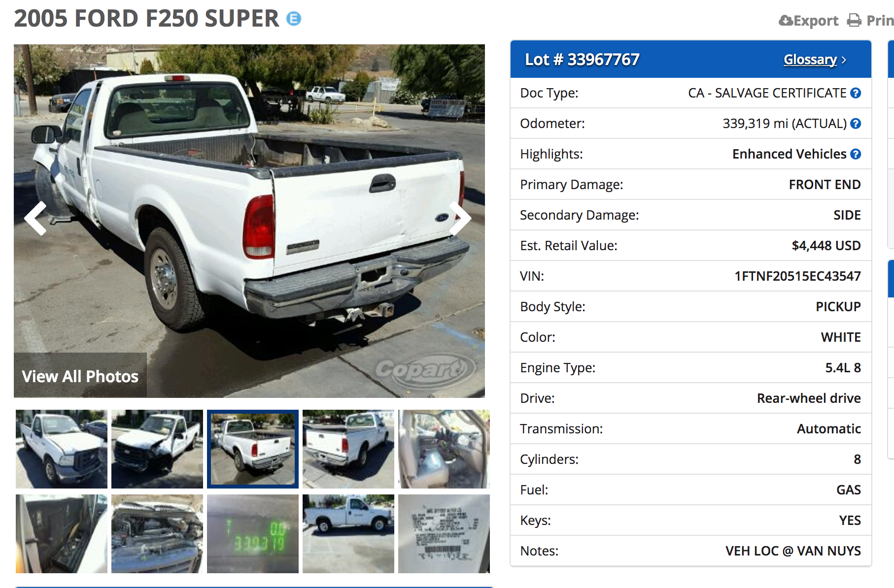Select the truck side profile thumbnail

[x=348, y=534]
